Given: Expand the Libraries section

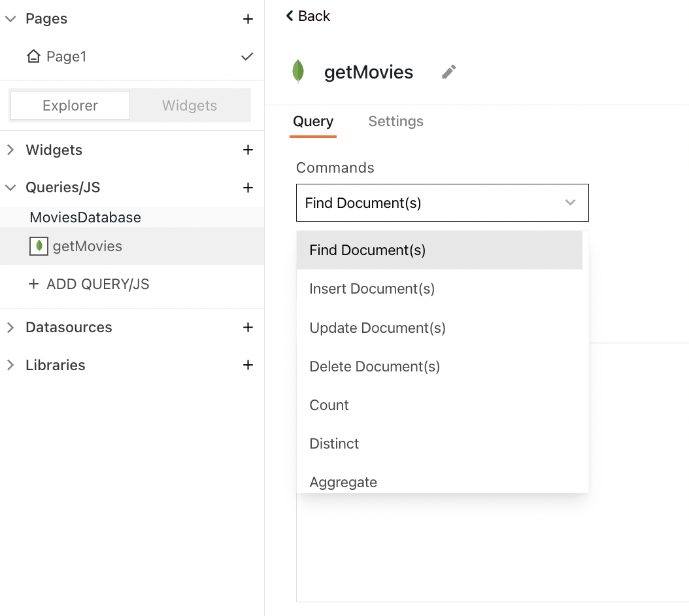Looking at the screenshot, I should tap(10, 365).
